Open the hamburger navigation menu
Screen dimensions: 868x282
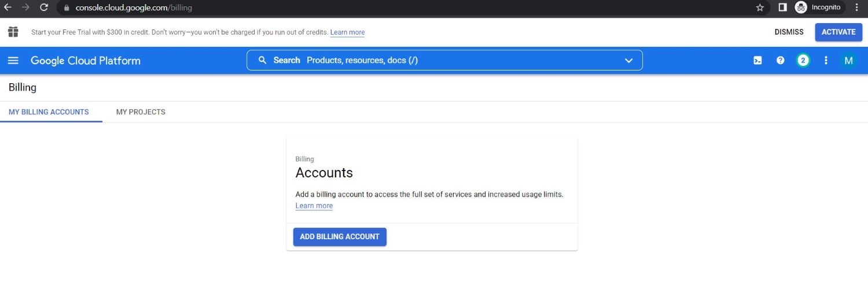click(13, 61)
